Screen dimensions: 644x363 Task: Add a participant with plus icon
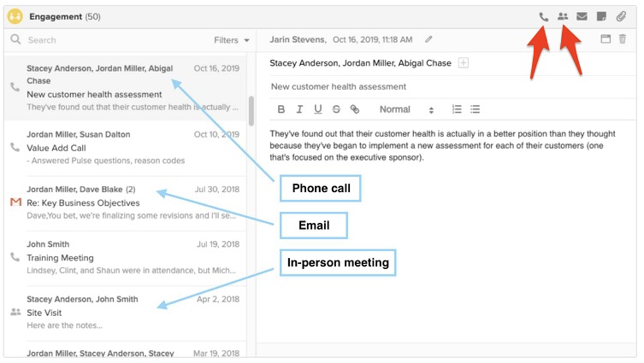464,62
